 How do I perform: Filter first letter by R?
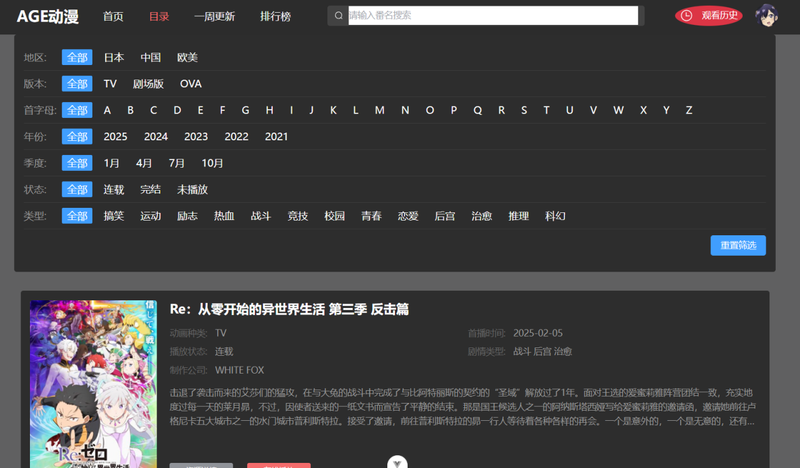(x=502, y=110)
